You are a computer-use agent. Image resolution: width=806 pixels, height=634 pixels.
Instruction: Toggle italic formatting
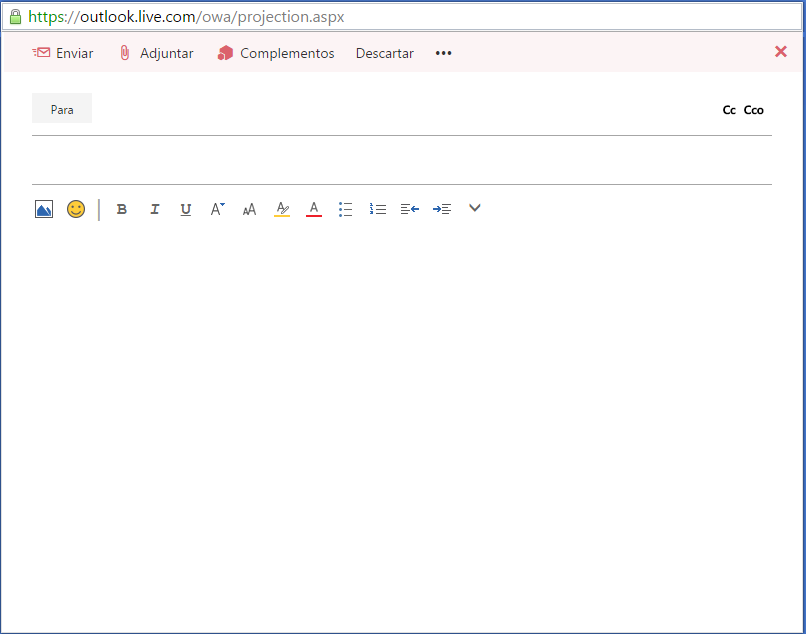coord(155,209)
